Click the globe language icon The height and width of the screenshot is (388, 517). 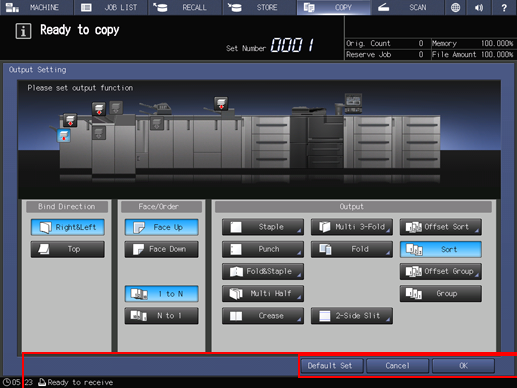(455, 7)
